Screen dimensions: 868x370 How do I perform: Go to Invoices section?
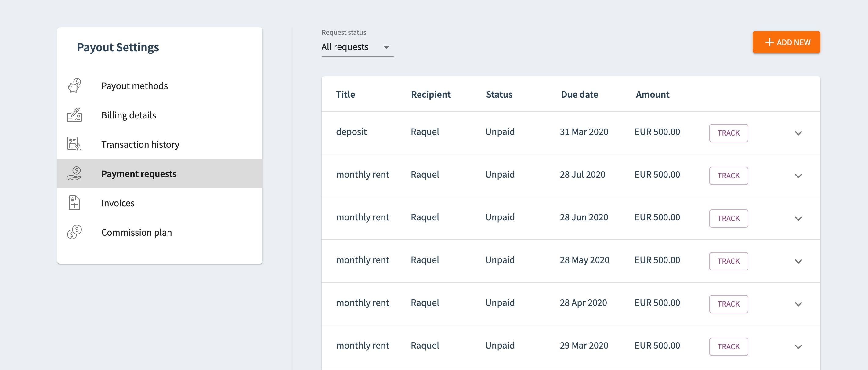(x=118, y=203)
